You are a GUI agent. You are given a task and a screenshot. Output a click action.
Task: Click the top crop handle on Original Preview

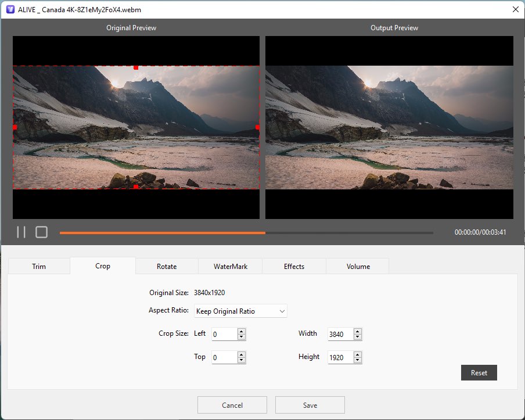click(136, 67)
